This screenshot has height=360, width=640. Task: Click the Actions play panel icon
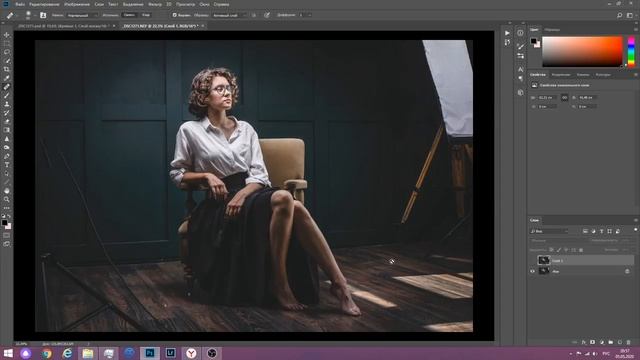pos(507,33)
